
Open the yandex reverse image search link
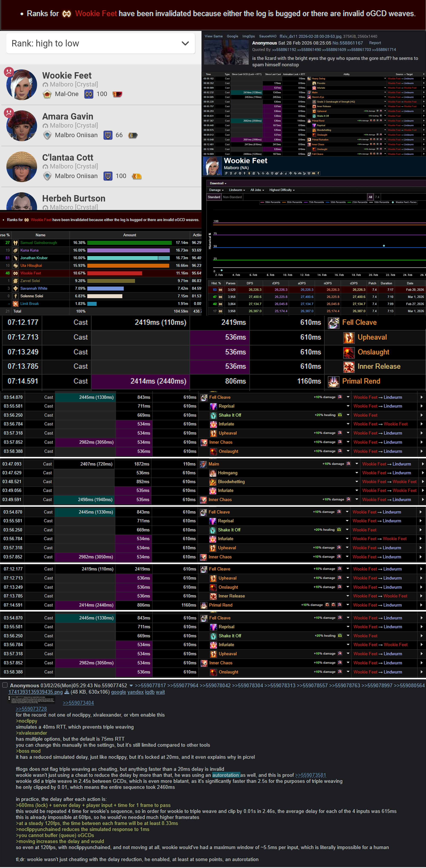tap(135, 692)
